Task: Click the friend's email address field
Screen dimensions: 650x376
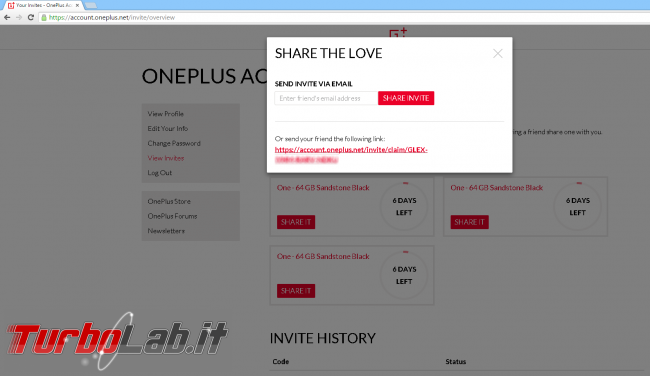Action: click(326, 98)
